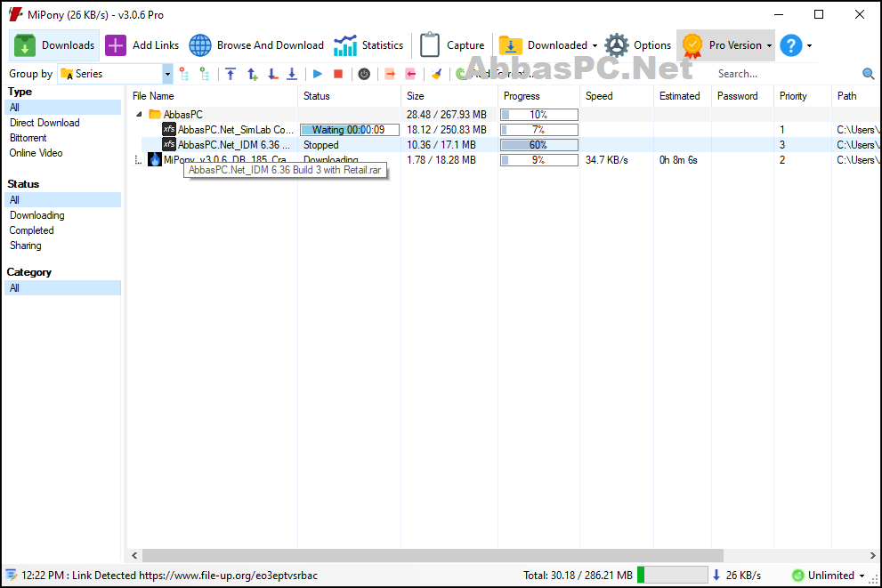Move selected download to bottom
Viewport: 882px width, 588px height.
[292, 74]
